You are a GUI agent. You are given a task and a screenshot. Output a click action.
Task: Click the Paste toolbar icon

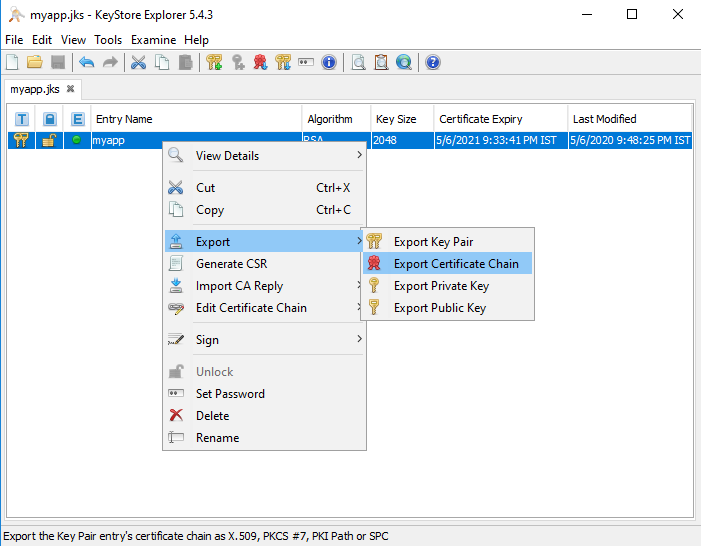pyautogui.click(x=185, y=62)
